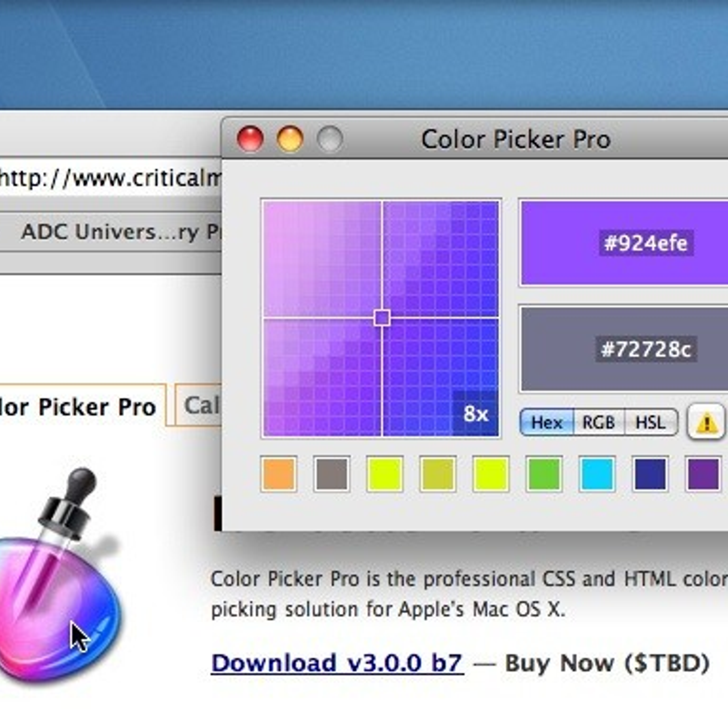Pick the orange saved swatch
Image resolution: width=728 pixels, height=728 pixels.
278,474
